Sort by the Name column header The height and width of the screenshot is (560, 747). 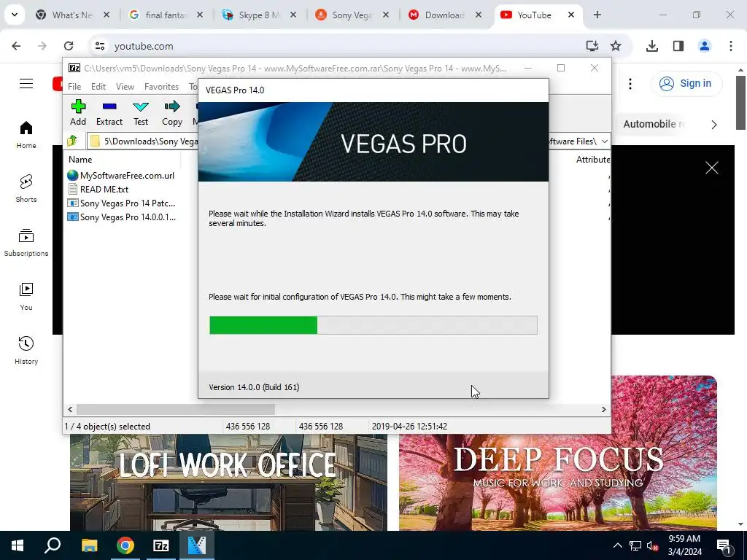pos(122,160)
